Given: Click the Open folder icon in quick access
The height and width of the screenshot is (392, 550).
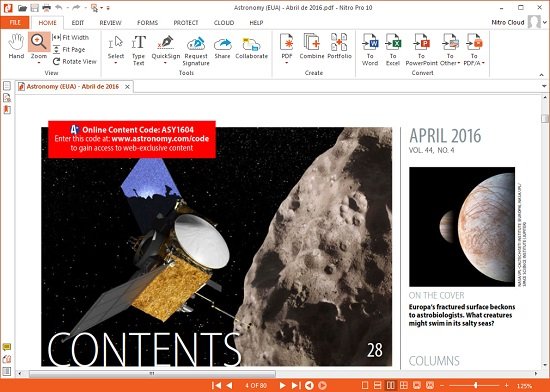Looking at the screenshot, I should click(22, 8).
